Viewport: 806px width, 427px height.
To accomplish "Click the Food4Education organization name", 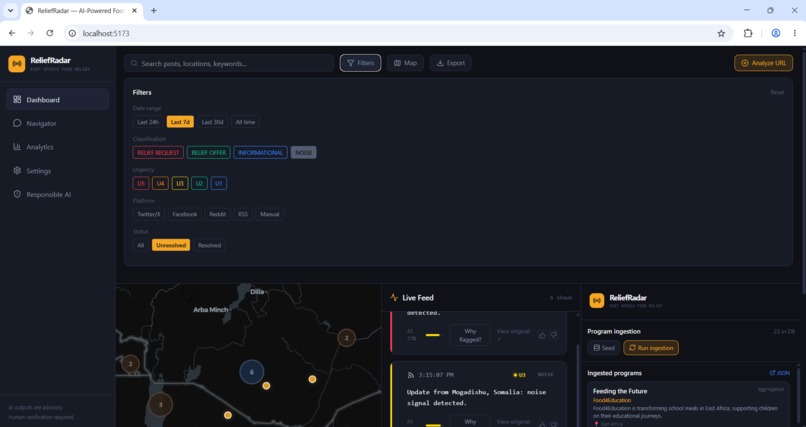I will point(612,400).
